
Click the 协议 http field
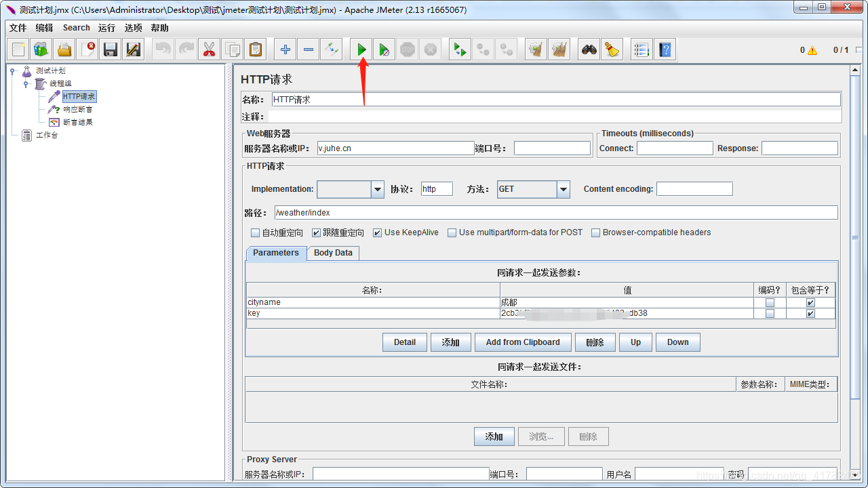click(x=437, y=189)
